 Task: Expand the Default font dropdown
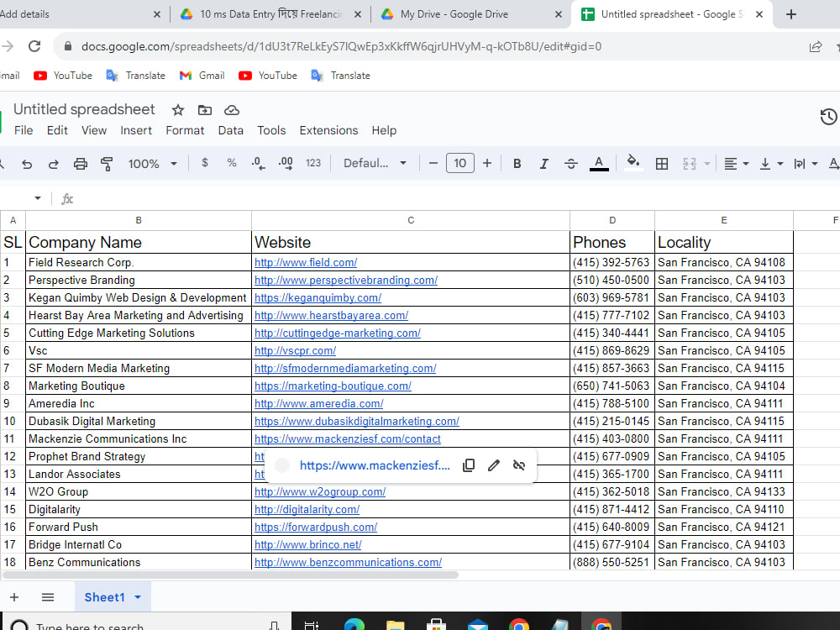[403, 163]
